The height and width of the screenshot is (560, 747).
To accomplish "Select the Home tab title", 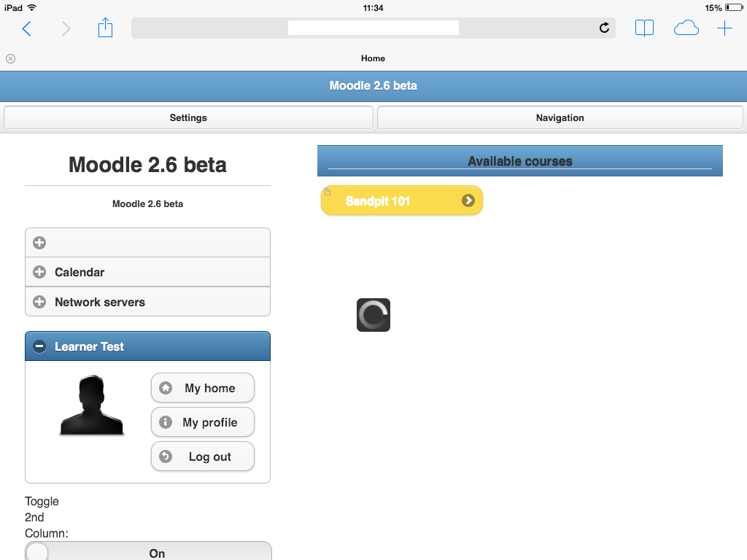I will (x=373, y=58).
